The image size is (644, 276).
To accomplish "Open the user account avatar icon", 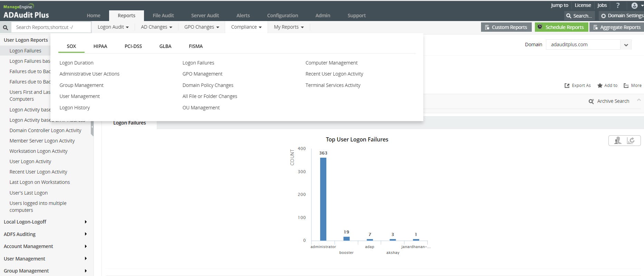I will pos(634,6).
